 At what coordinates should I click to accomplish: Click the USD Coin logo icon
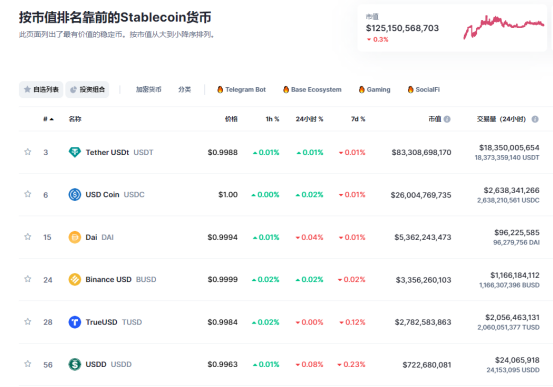(x=74, y=194)
